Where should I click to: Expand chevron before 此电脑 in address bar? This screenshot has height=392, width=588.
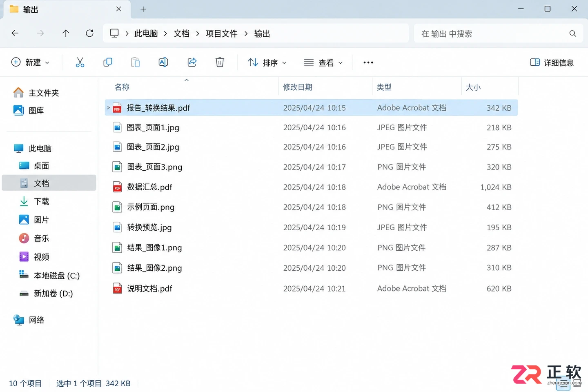(x=127, y=33)
